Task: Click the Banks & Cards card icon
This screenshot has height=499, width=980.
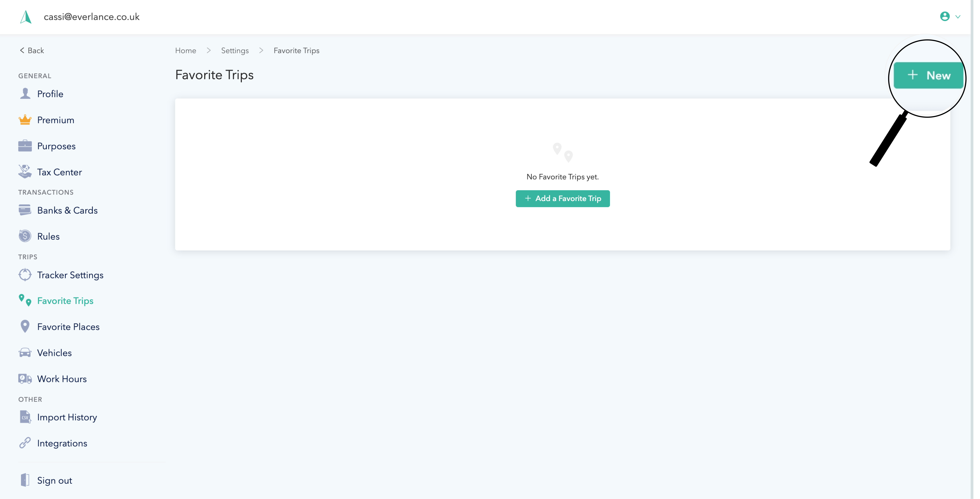Action: pyautogui.click(x=25, y=210)
